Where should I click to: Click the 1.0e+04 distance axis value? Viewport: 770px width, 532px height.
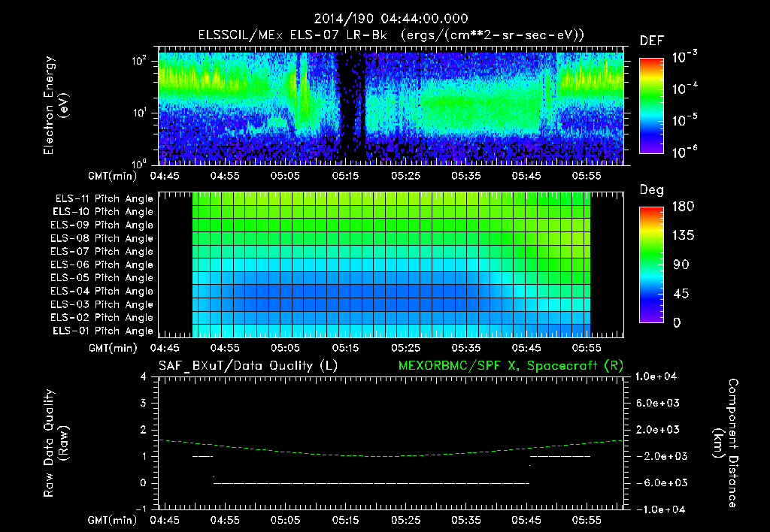[x=656, y=376]
